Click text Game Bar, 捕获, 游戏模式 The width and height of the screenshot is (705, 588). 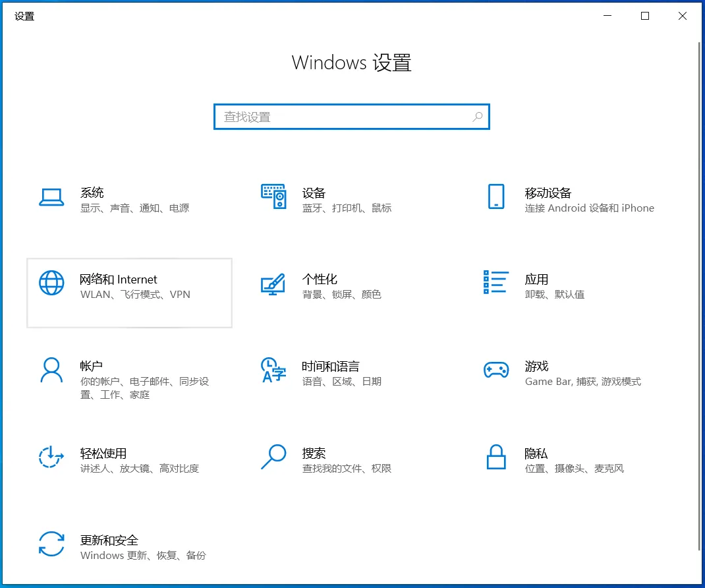[583, 382]
